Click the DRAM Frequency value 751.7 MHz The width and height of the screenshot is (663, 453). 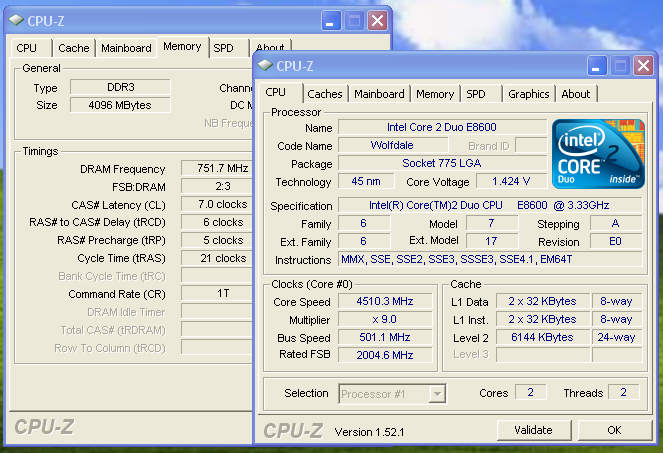(217, 168)
